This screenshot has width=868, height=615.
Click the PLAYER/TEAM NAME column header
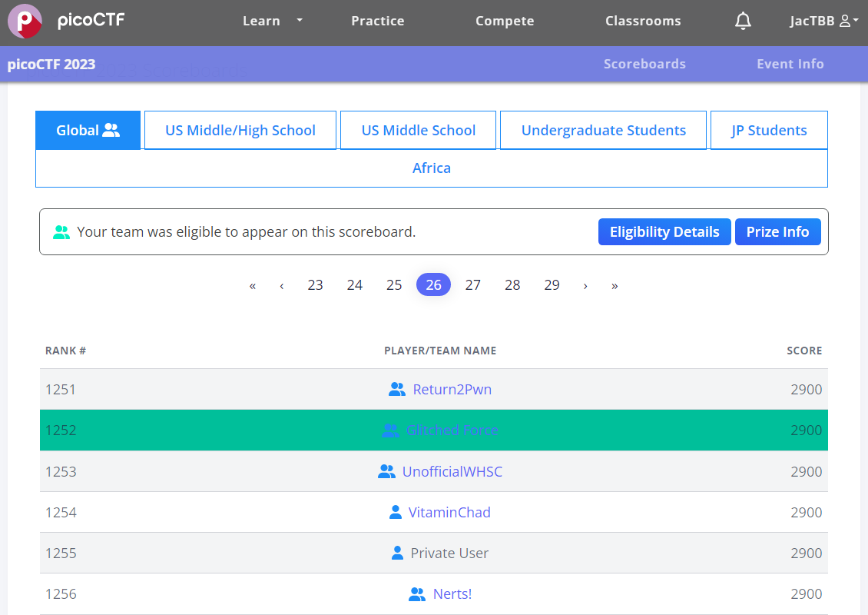point(440,351)
